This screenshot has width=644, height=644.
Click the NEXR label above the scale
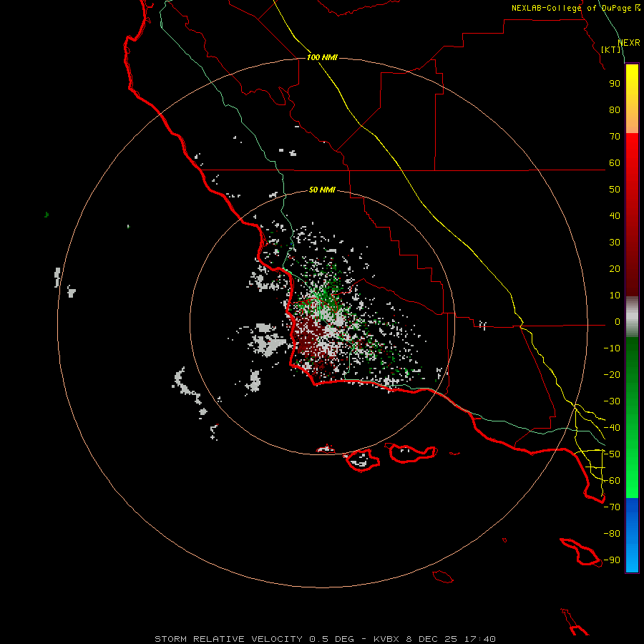[x=629, y=43]
